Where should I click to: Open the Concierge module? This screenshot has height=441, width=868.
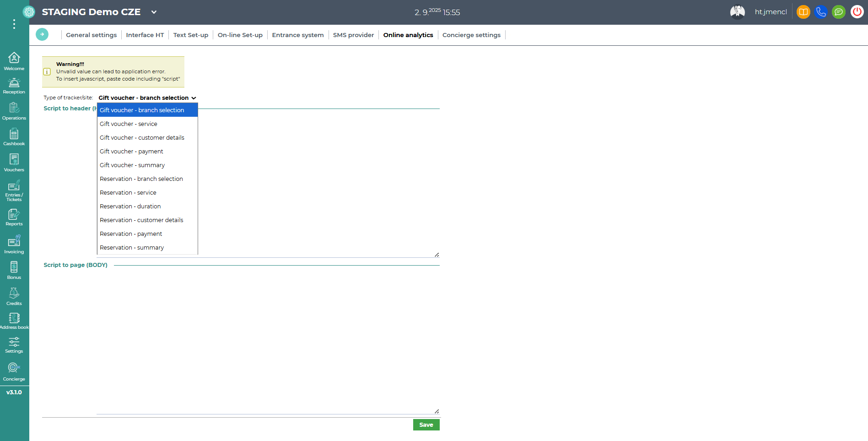tap(14, 372)
